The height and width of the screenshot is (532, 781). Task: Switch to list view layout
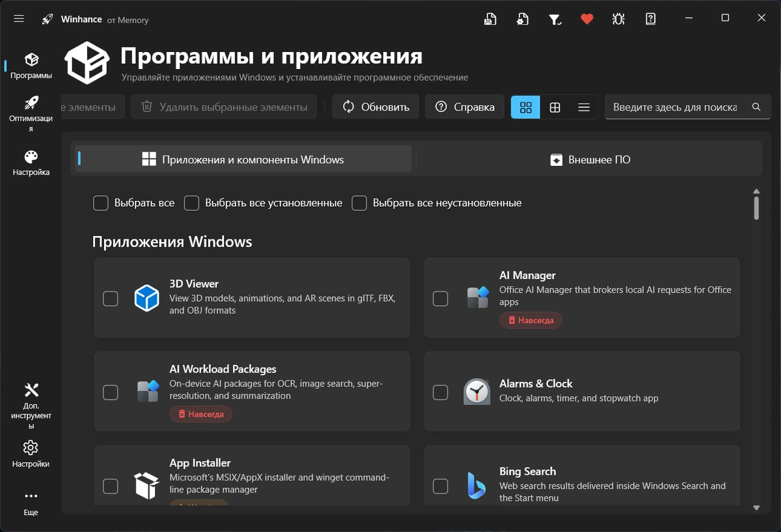[584, 107]
